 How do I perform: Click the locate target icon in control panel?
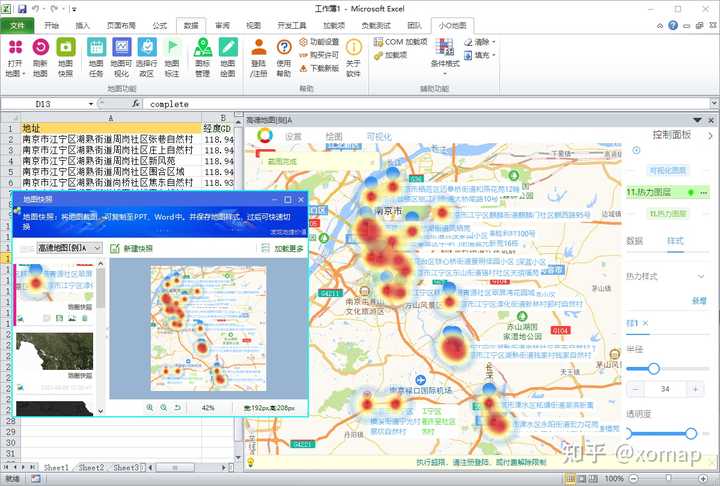636,150
